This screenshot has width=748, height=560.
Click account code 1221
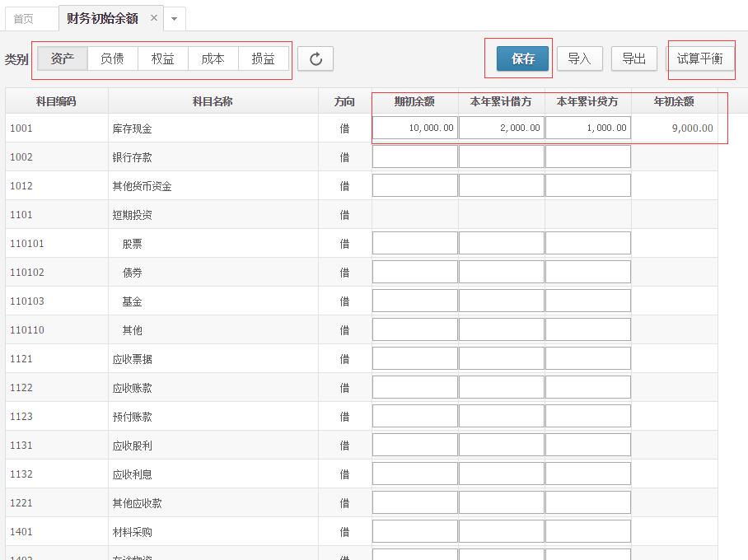[21, 502]
